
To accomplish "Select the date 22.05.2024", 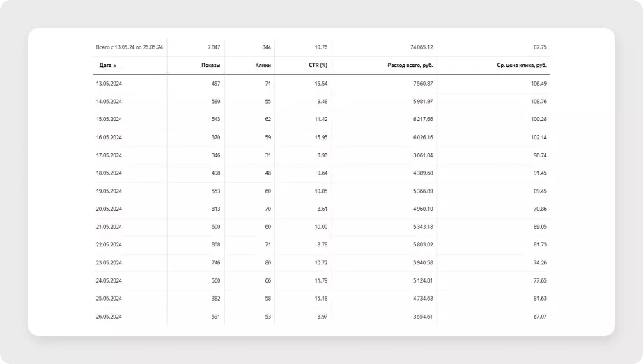I will (x=109, y=245).
